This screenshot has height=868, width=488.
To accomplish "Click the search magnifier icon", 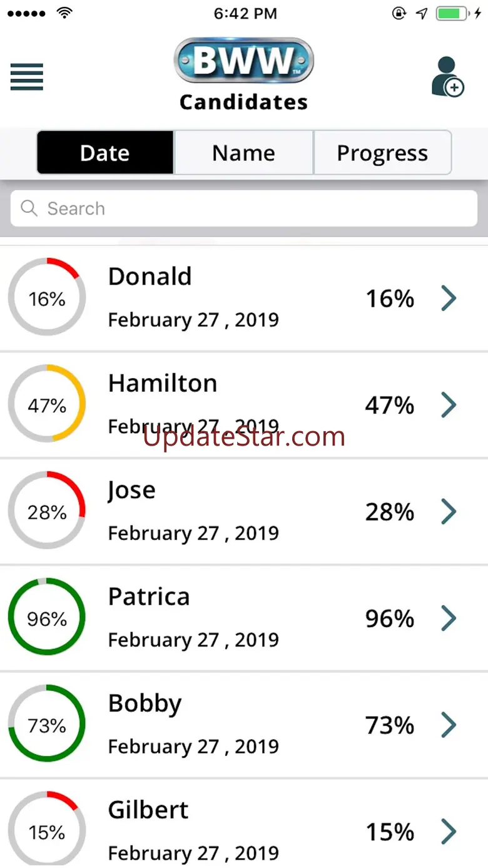I will [x=29, y=208].
